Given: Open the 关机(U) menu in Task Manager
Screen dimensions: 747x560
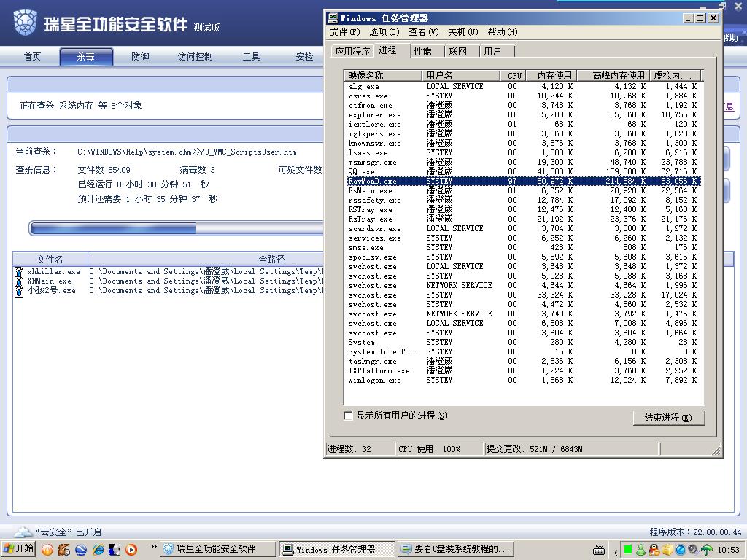Looking at the screenshot, I should tap(463, 32).
